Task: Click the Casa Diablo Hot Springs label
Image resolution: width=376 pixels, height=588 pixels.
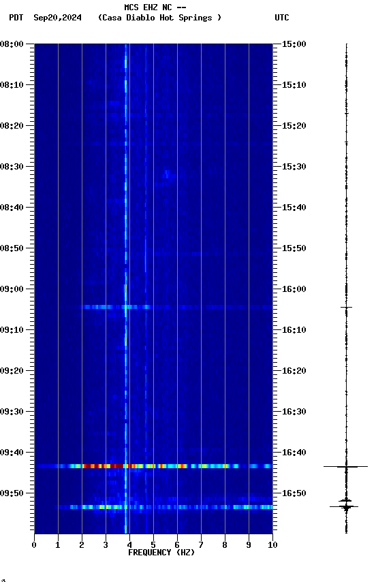Action: (x=159, y=18)
